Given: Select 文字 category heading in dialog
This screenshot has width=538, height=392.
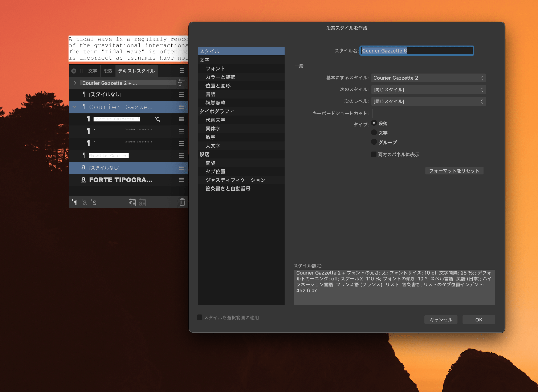Looking at the screenshot, I should [x=241, y=60].
